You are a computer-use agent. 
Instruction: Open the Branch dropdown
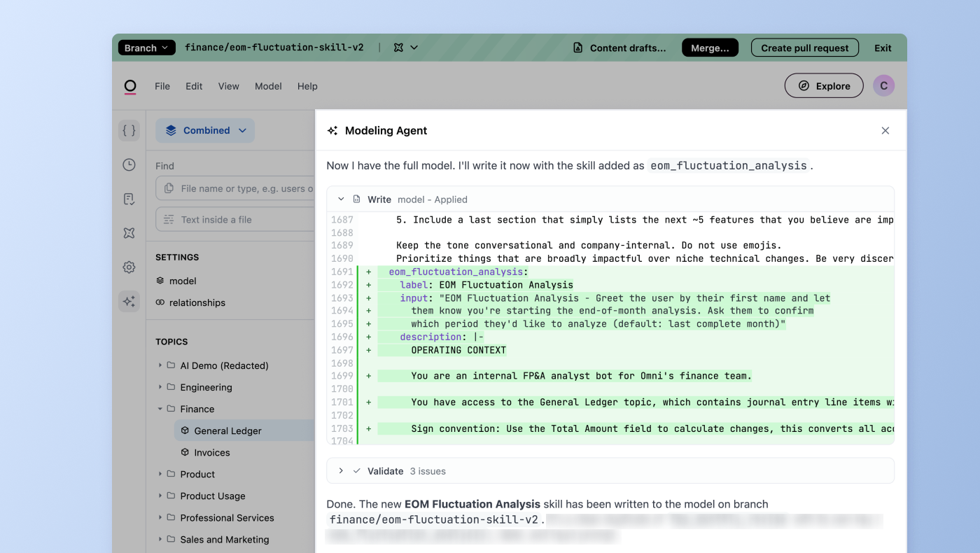click(146, 48)
